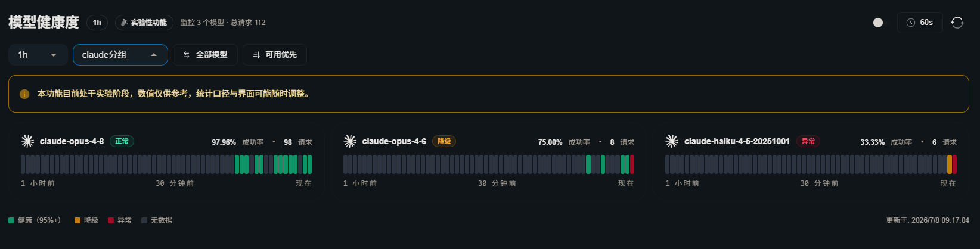Click the arrow on claude分组 selector
The height and width of the screenshot is (249, 980).
pyautogui.click(x=154, y=55)
